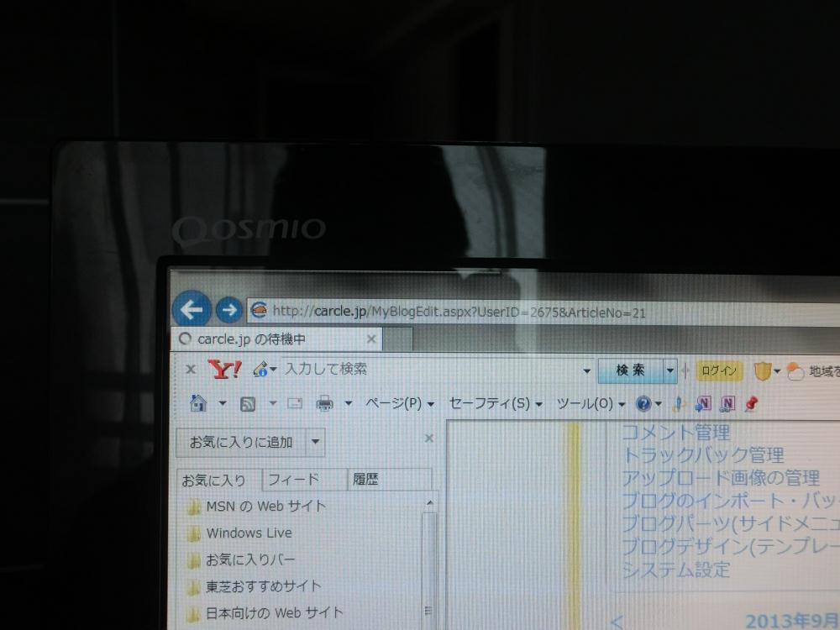Open the ツール(O) menu
This screenshot has height=630, width=840.
(591, 403)
